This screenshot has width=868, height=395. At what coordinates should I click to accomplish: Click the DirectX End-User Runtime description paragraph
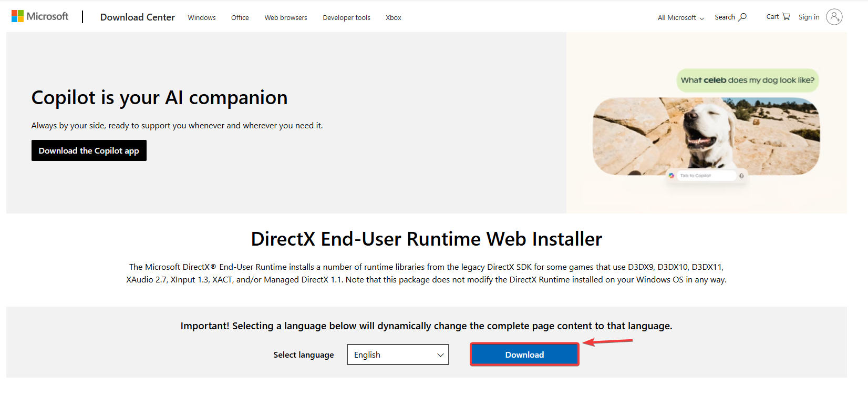[x=427, y=274]
